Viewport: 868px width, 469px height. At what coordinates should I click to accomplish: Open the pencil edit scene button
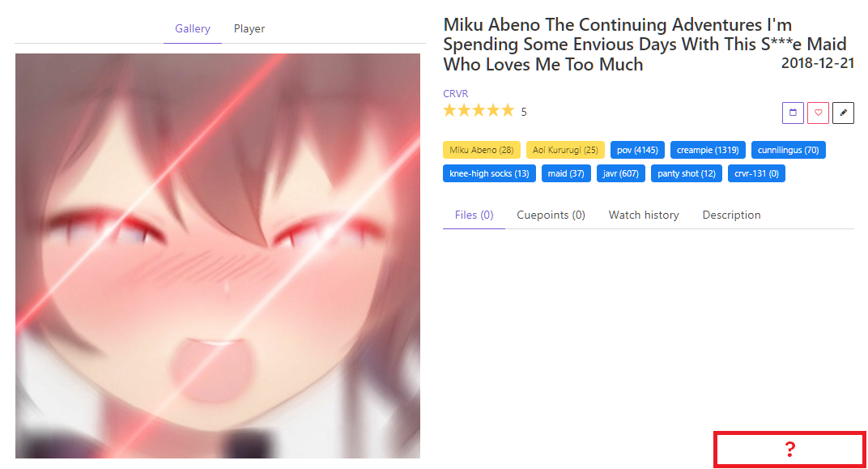[x=843, y=113]
